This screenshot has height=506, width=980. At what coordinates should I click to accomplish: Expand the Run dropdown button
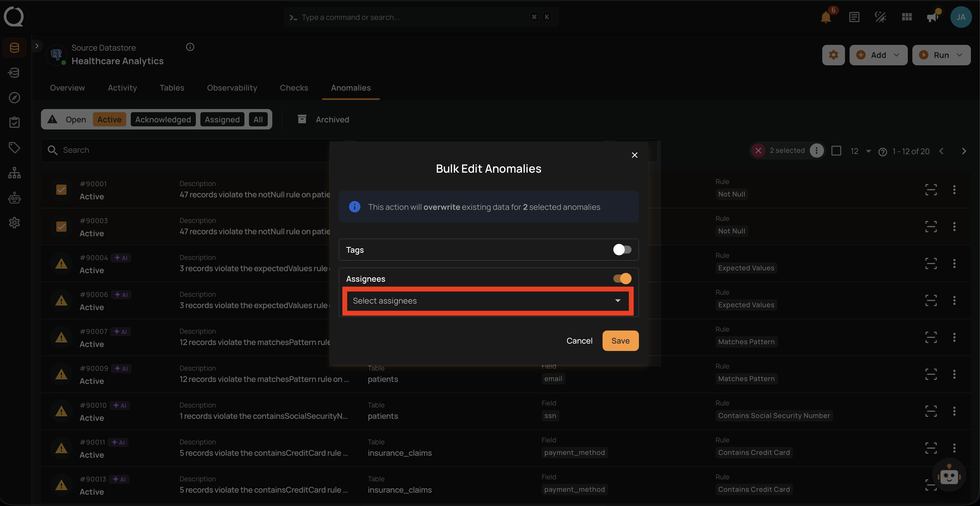pos(941,55)
